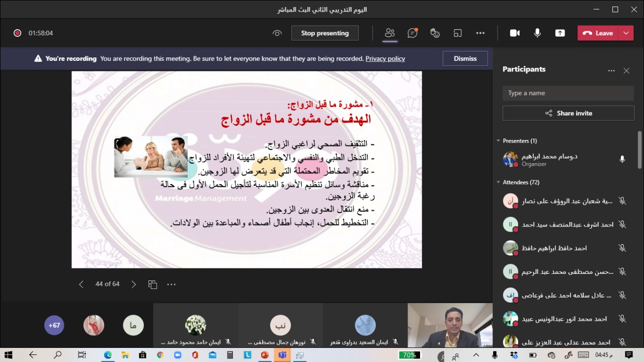
Task: Mute the microphone in meeting toolbar
Action: tap(537, 33)
